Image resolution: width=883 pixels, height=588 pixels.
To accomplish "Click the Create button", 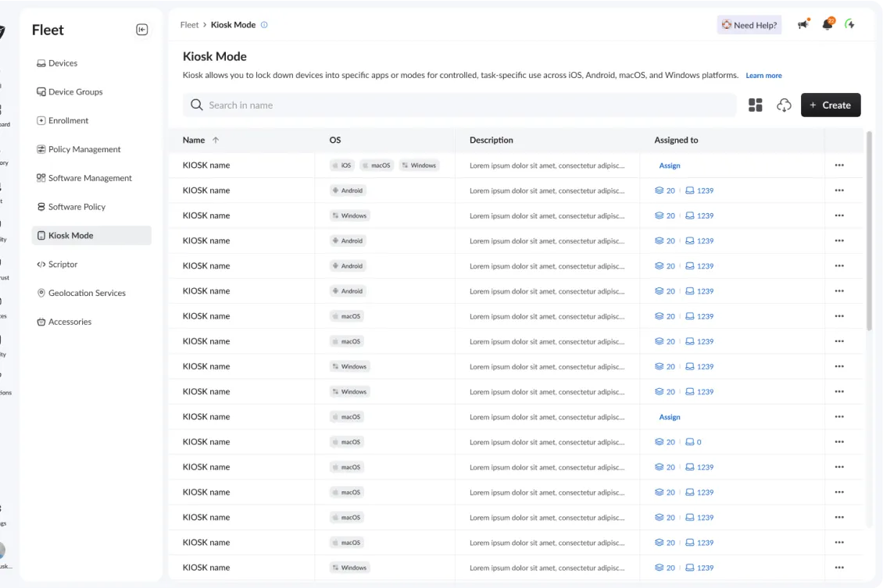I will tap(831, 104).
